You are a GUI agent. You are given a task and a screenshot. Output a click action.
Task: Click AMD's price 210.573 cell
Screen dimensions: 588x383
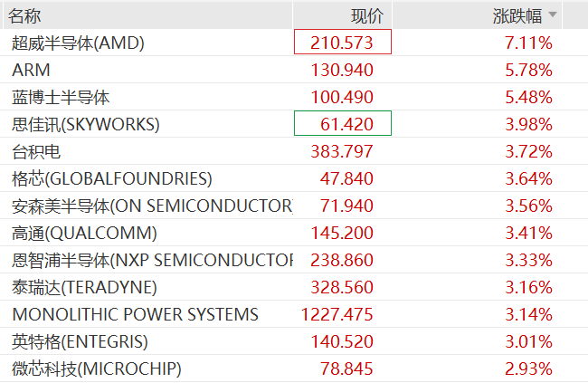tap(342, 43)
